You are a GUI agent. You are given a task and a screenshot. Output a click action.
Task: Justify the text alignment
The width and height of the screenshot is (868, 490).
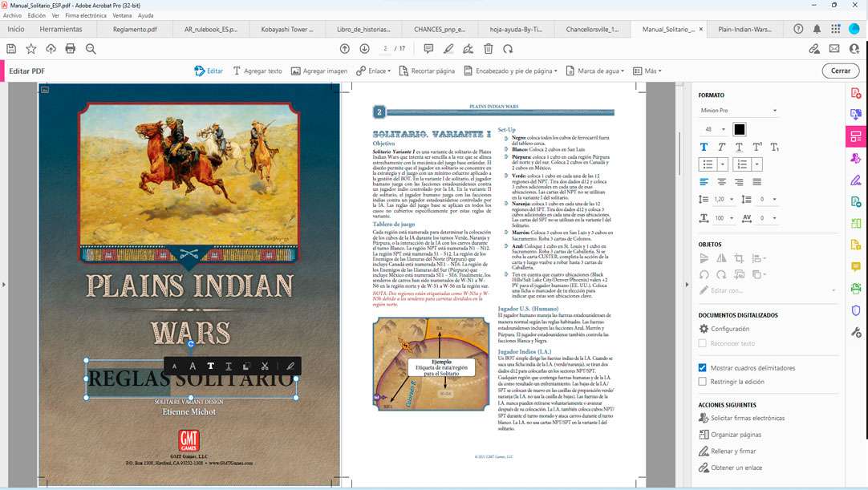click(x=756, y=181)
